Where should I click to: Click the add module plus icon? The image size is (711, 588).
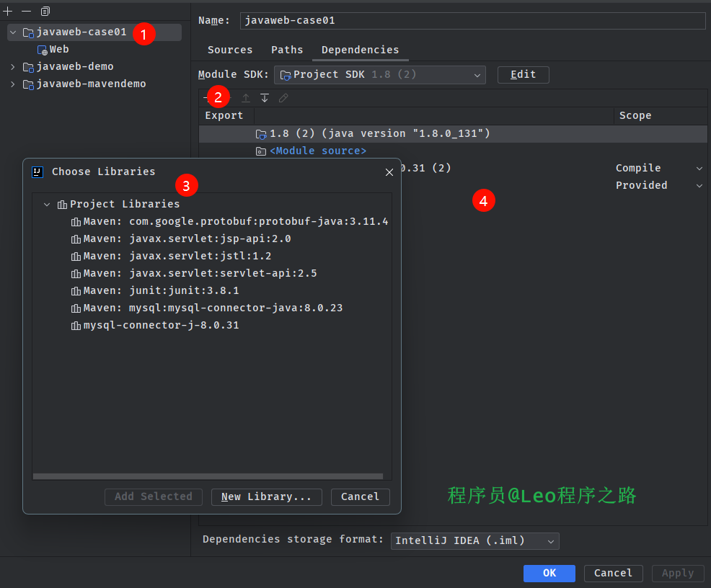(x=8, y=12)
